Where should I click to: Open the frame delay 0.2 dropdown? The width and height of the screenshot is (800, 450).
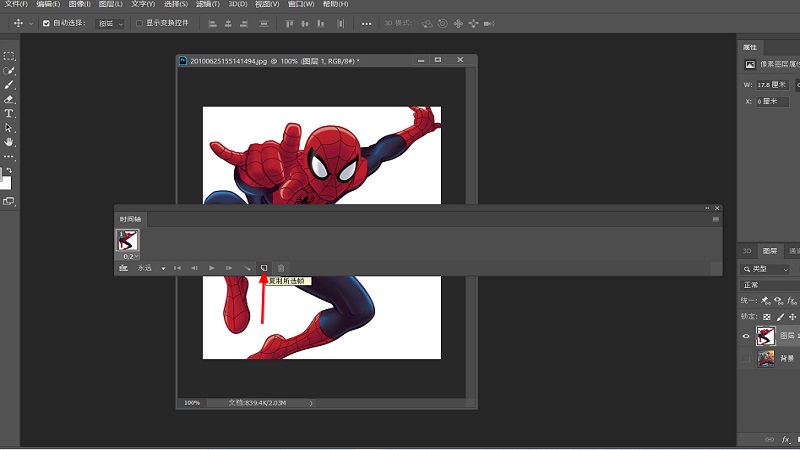pos(131,256)
